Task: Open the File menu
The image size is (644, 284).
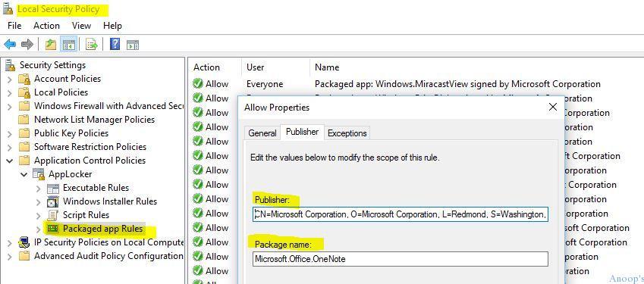Action: (14, 26)
